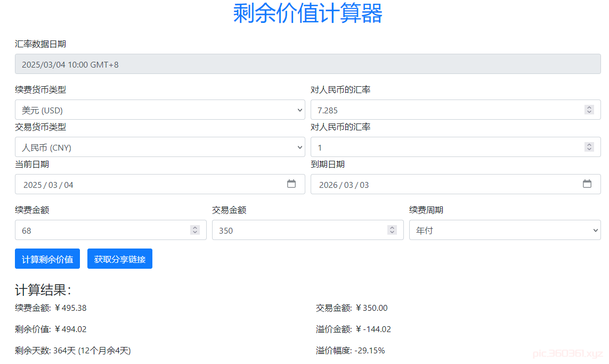Click the 获取分享链接 button
This screenshot has height=364, width=609.
tap(120, 259)
